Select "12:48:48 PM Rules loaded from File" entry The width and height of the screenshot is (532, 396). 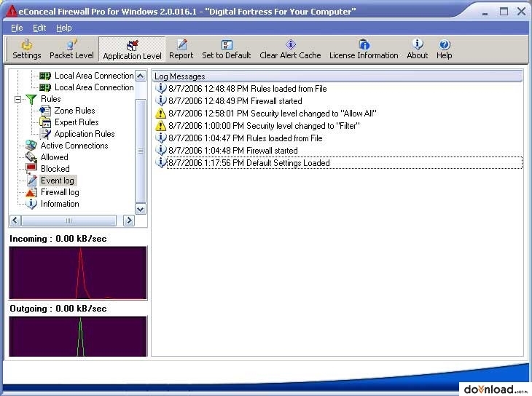(x=247, y=89)
